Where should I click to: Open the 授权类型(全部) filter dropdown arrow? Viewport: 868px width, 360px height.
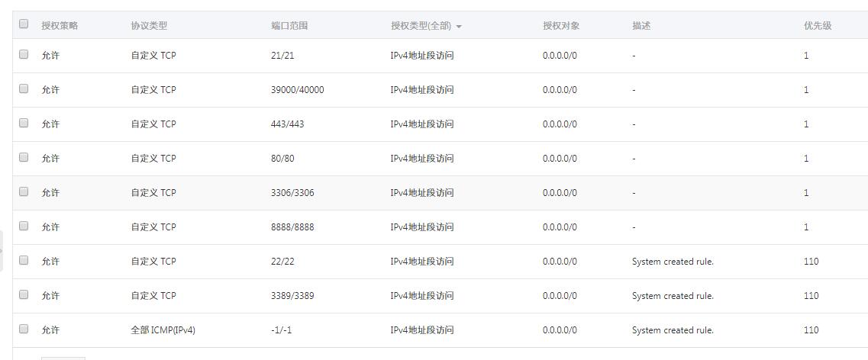click(x=459, y=27)
